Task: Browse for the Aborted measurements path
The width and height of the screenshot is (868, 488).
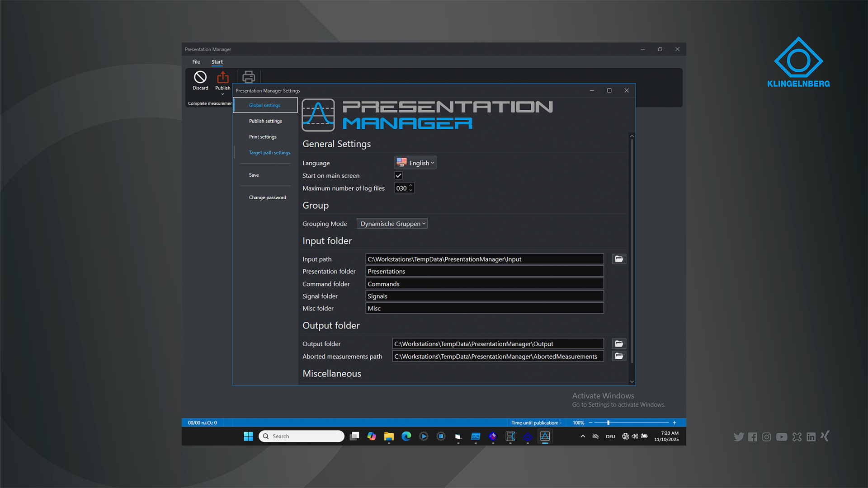Action: click(x=619, y=357)
